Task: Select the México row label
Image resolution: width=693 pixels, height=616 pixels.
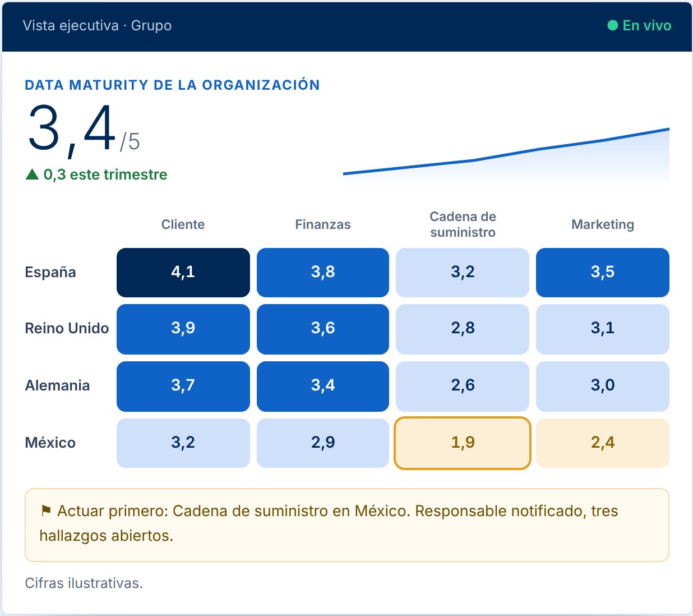Action: point(50,443)
